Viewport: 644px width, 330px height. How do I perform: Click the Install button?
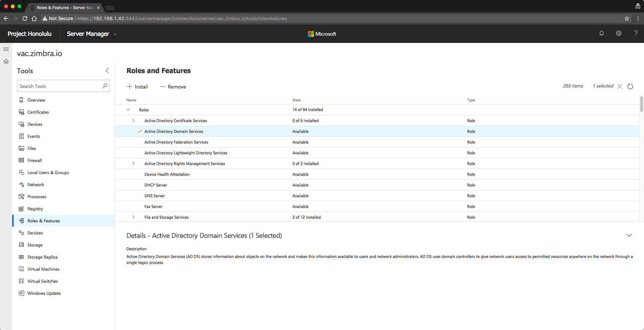point(137,87)
